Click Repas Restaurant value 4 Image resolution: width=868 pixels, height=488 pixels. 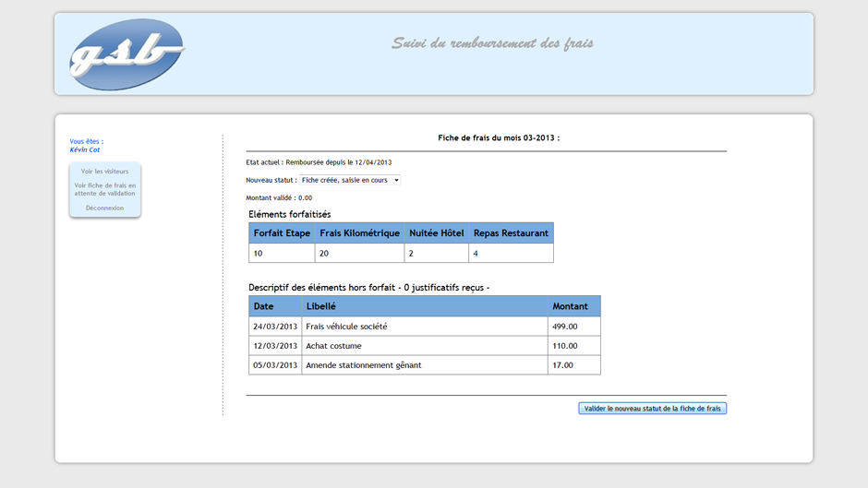tap(511, 254)
